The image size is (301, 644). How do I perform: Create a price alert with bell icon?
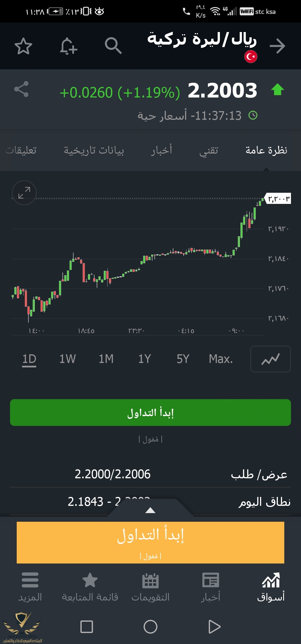(68, 46)
